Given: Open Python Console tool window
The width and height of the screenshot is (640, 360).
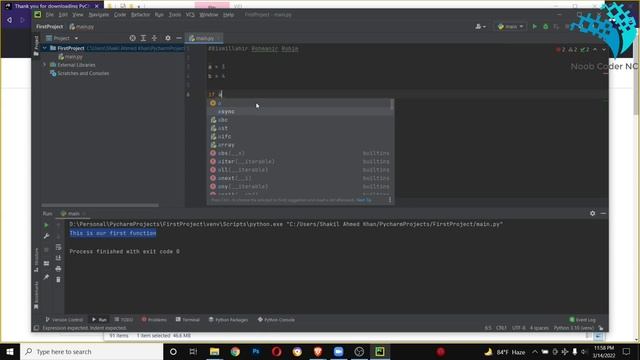Looking at the screenshot, I should 276,320.
